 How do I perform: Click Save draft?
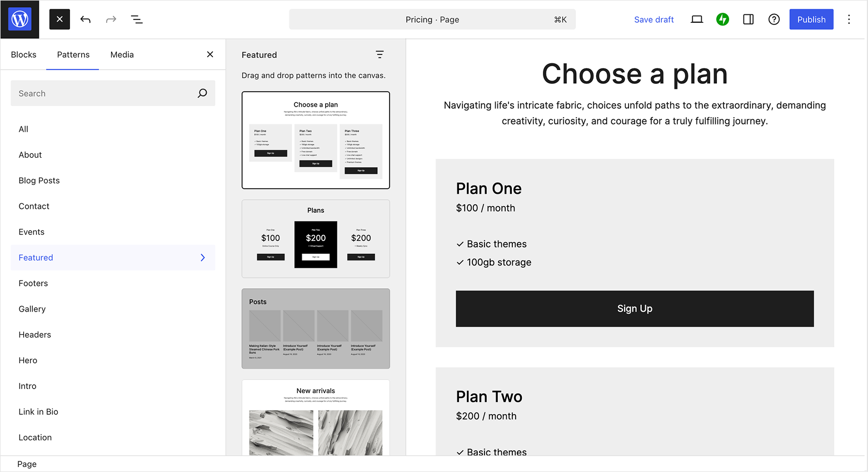pos(654,19)
